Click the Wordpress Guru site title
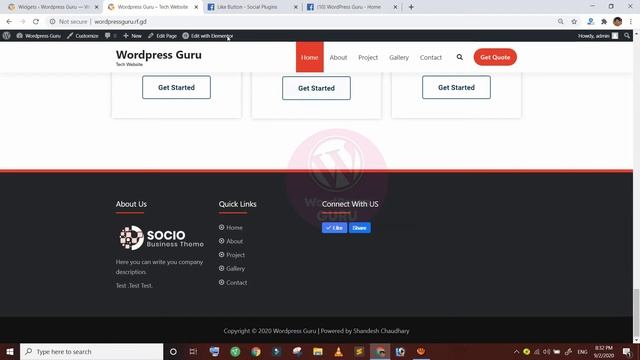Viewport: 640px width, 360px height. [x=159, y=55]
